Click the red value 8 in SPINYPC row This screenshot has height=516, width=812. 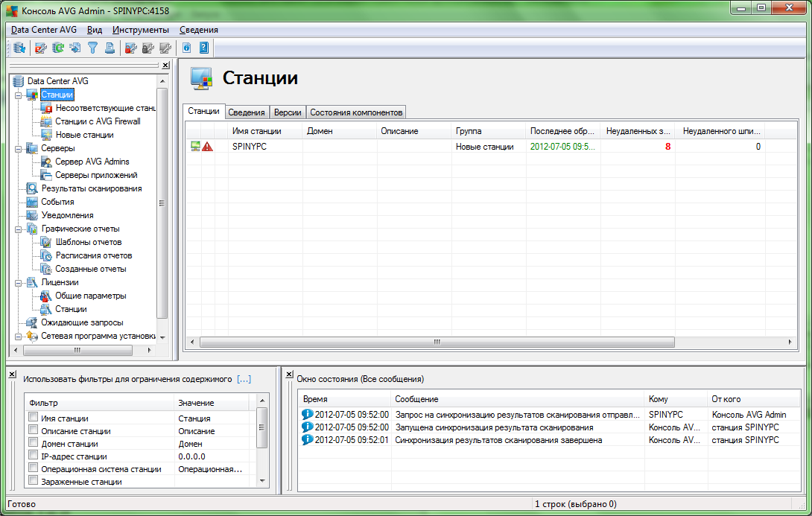[x=668, y=147]
